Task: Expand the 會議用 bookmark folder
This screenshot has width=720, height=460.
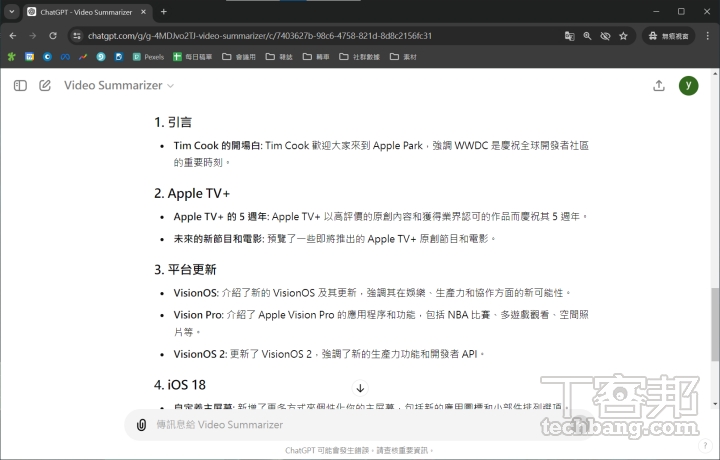Action: [239, 56]
